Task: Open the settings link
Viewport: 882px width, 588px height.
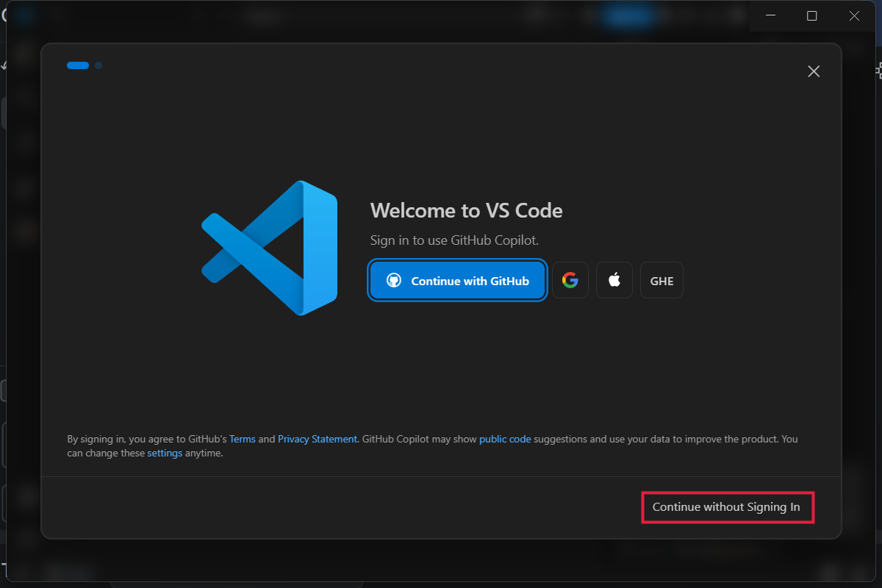Action: [x=165, y=453]
